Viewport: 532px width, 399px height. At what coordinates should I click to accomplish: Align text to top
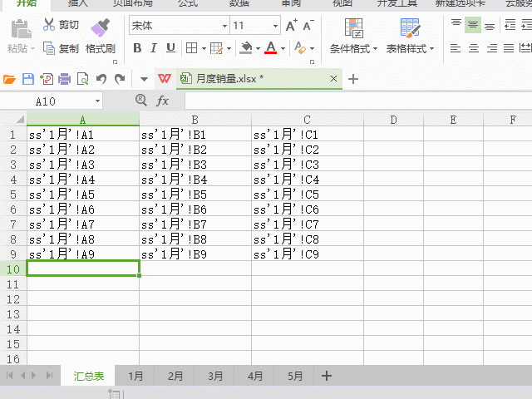coord(456,24)
